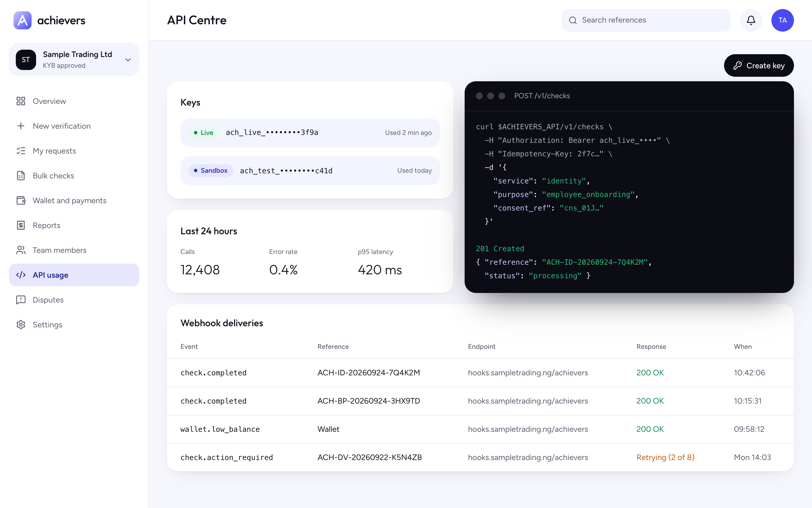This screenshot has width=812, height=508.
Task: Focus the Search references field
Action: 646,20
